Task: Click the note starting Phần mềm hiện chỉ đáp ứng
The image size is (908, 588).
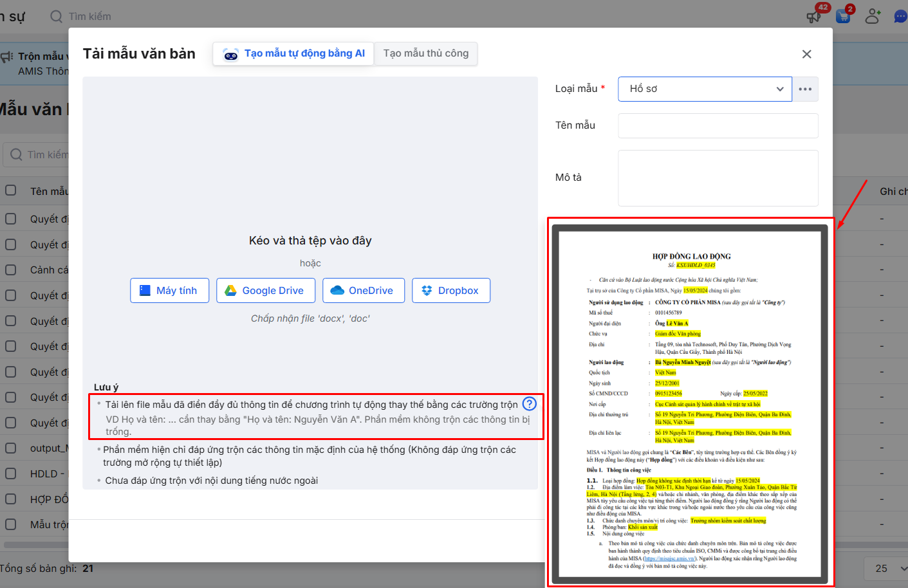Action: [310, 456]
